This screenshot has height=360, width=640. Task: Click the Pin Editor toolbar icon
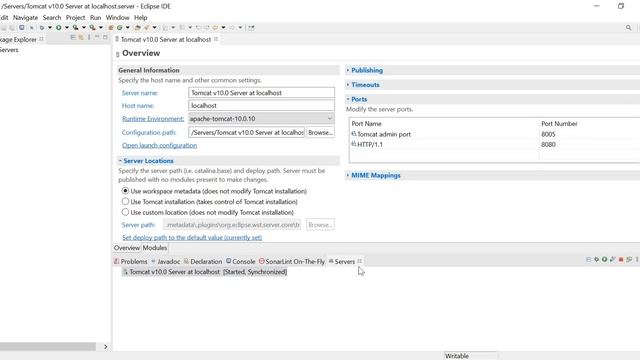[x=251, y=28]
